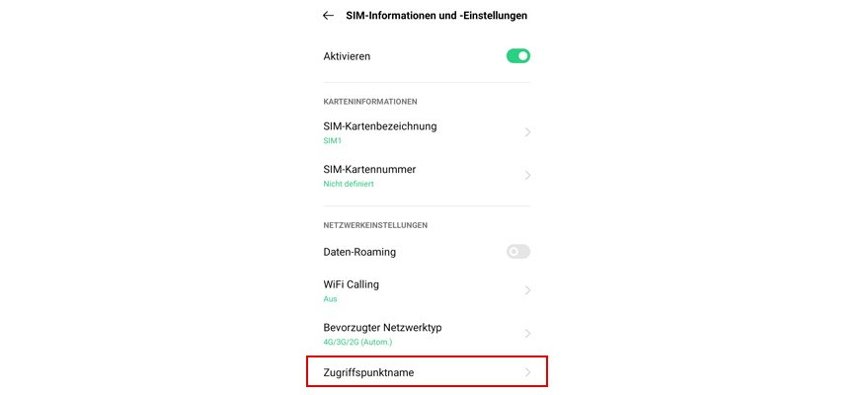Open WiFi Calling settings
This screenshot has height=395, width=868.
tap(352, 284)
